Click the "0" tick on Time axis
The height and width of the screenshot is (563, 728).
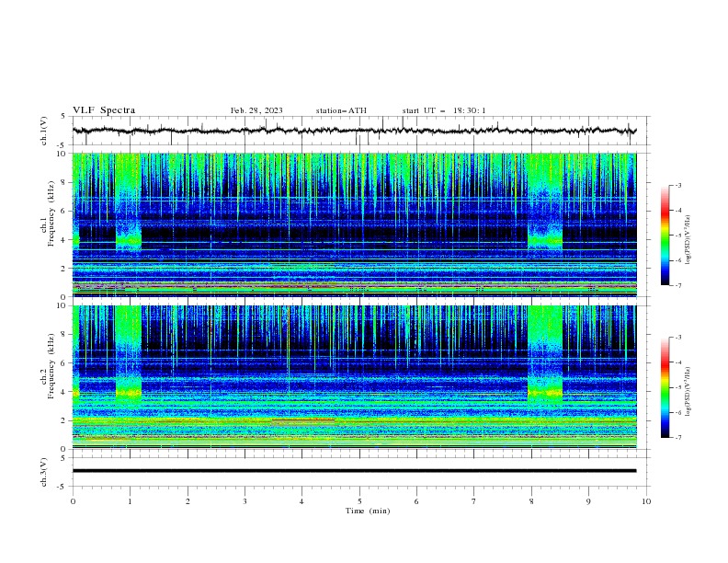[73, 501]
